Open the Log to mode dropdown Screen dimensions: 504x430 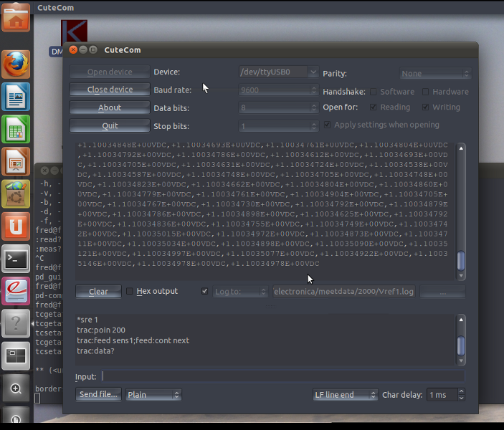240,292
